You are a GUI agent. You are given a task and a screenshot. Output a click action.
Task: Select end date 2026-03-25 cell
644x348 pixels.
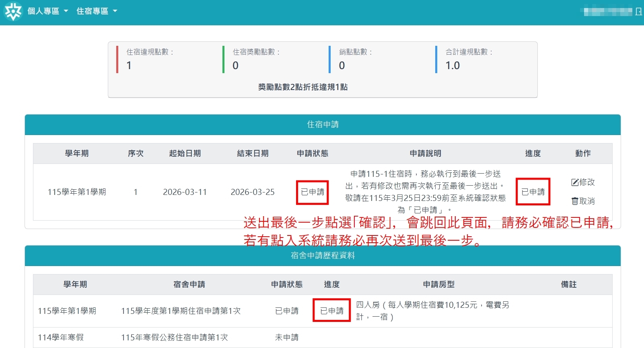253,192
